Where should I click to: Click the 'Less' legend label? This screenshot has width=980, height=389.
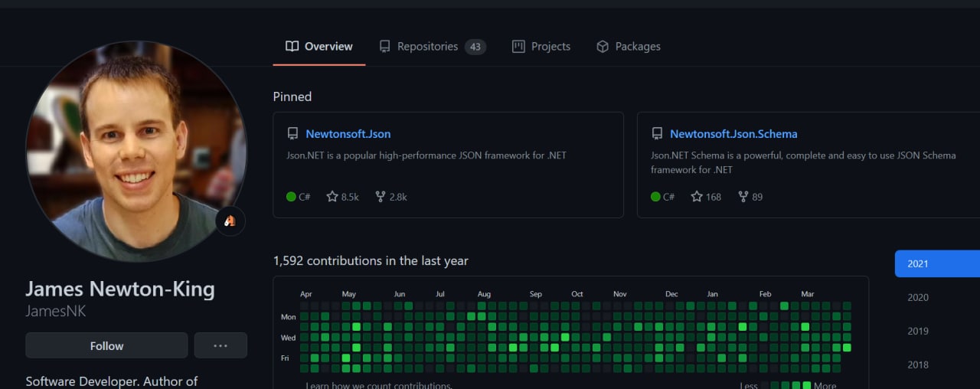pyautogui.click(x=750, y=385)
